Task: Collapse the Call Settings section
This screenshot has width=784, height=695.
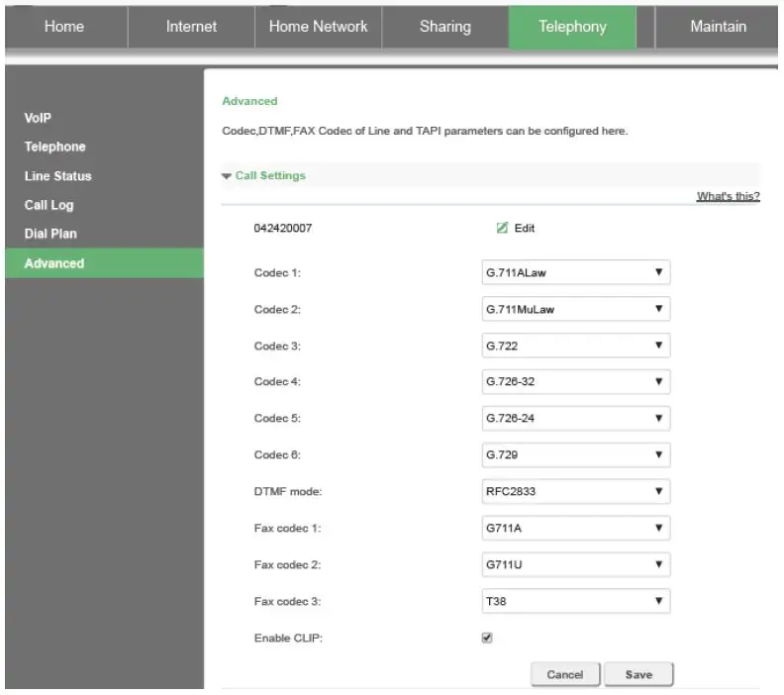Action: point(263,175)
